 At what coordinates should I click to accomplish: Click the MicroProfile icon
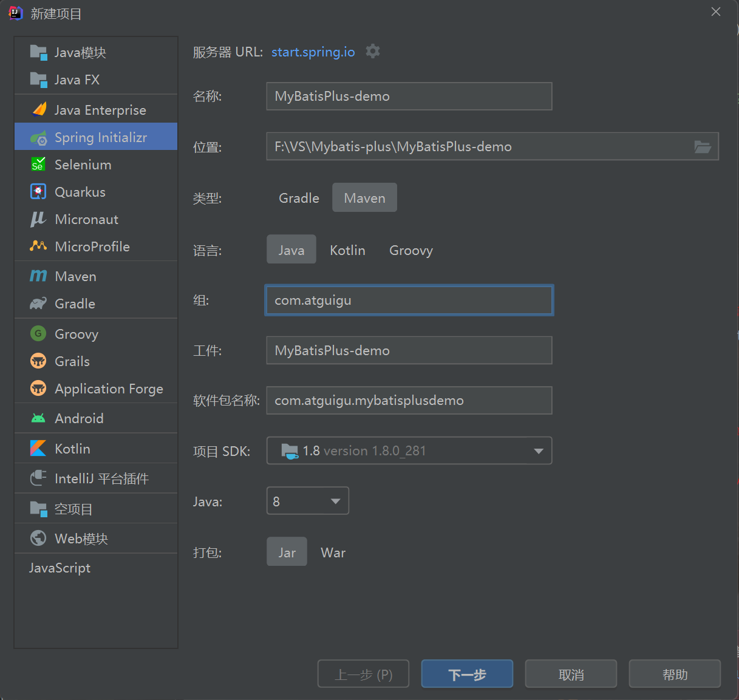click(x=38, y=246)
